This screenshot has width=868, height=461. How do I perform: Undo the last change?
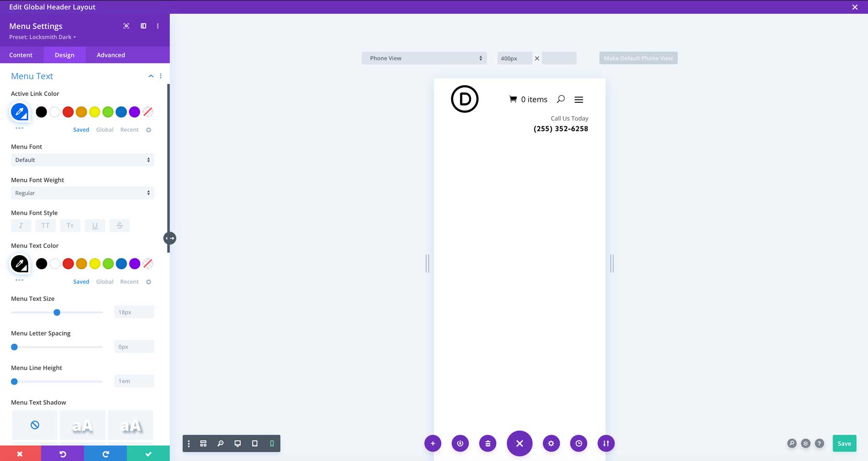(x=63, y=453)
